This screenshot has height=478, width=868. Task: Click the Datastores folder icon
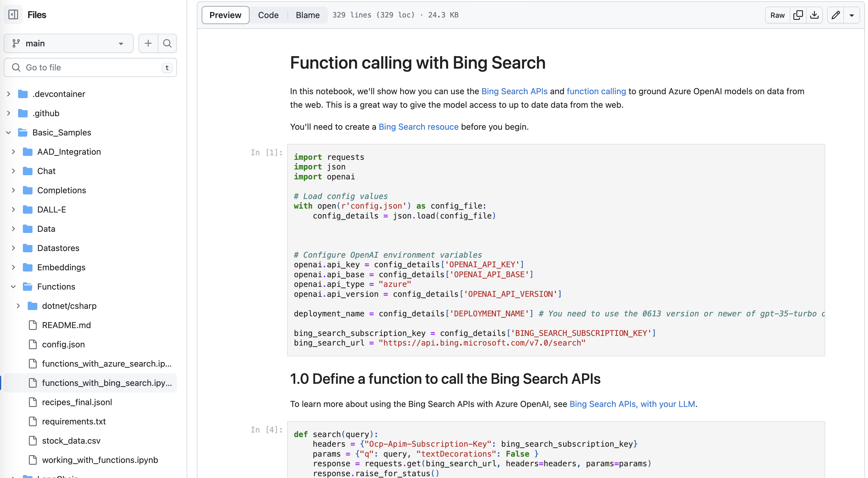(x=28, y=248)
